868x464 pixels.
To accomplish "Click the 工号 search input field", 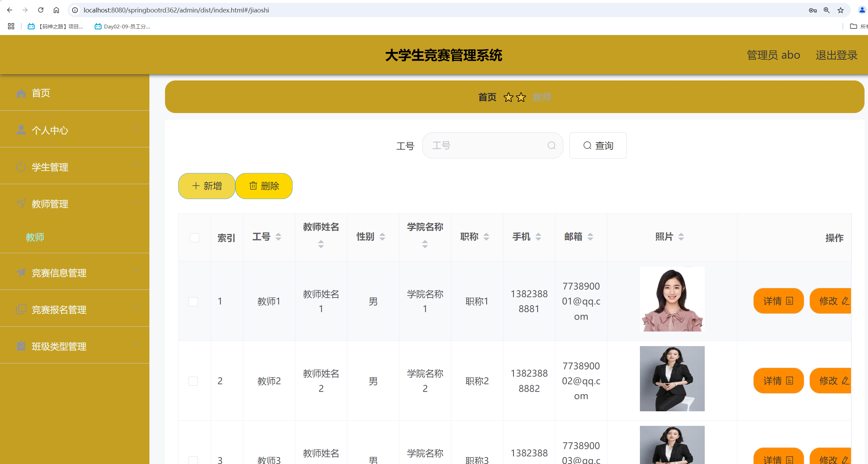I will tap(485, 146).
